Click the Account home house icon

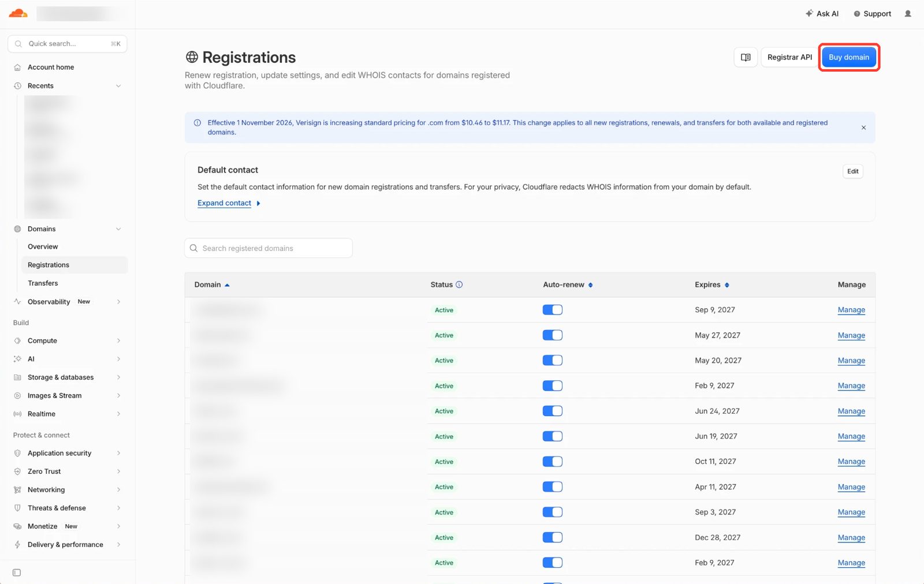point(17,68)
